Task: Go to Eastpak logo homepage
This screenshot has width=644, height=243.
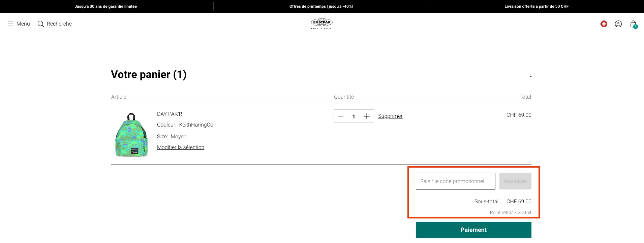Action: [322, 24]
